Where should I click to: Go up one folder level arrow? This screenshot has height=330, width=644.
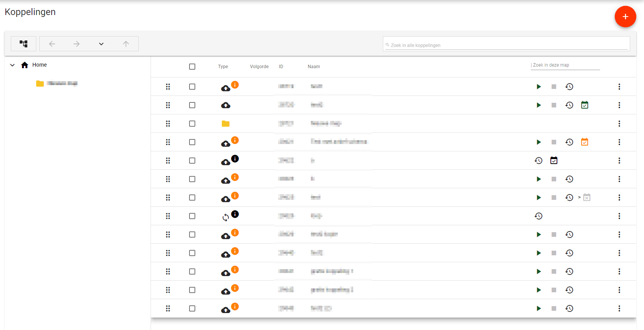126,44
